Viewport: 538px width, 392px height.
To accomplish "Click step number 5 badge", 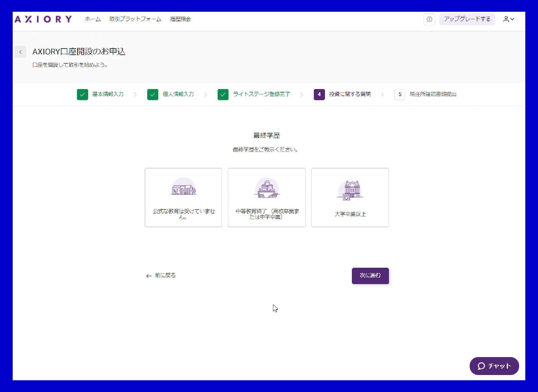I will point(400,95).
